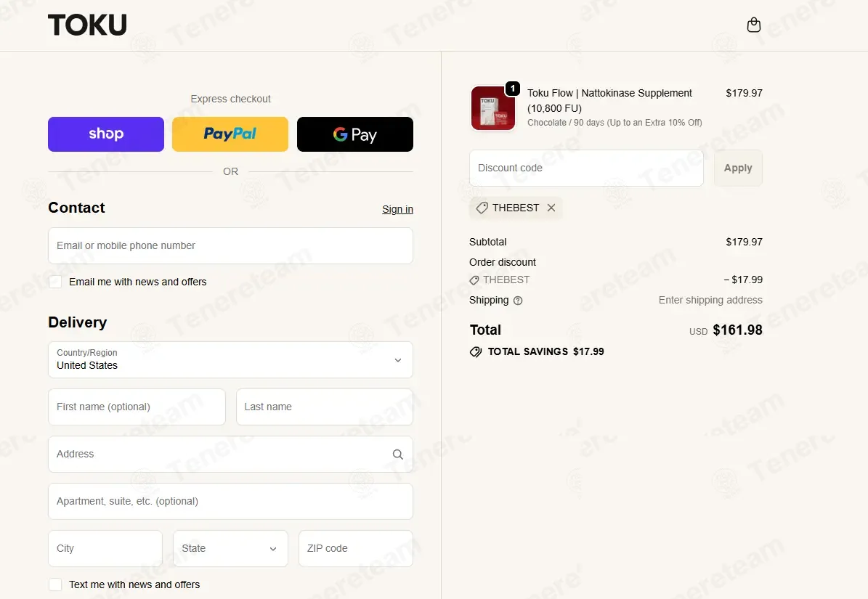This screenshot has height=599, width=868.
Task: Remove the THEBEST discount code tag
Action: coord(551,208)
